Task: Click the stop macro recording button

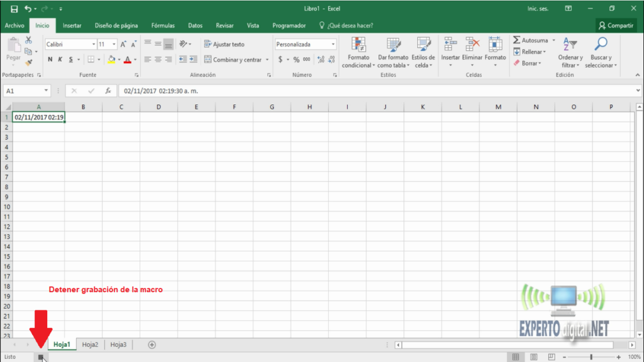Action: coord(41,357)
